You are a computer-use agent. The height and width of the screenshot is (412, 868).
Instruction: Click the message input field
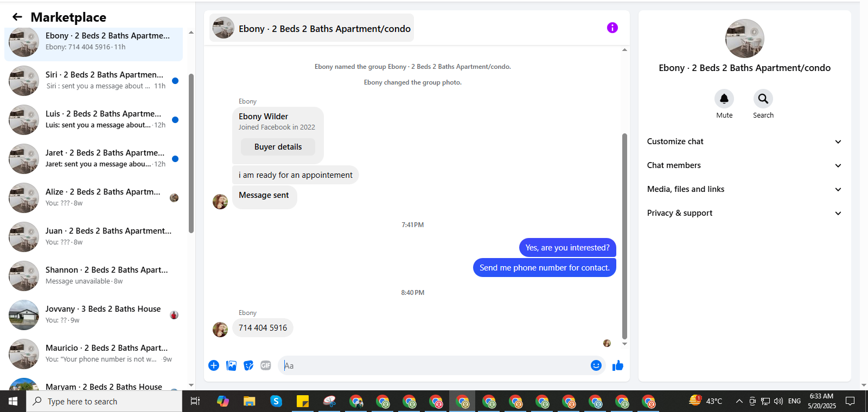434,365
